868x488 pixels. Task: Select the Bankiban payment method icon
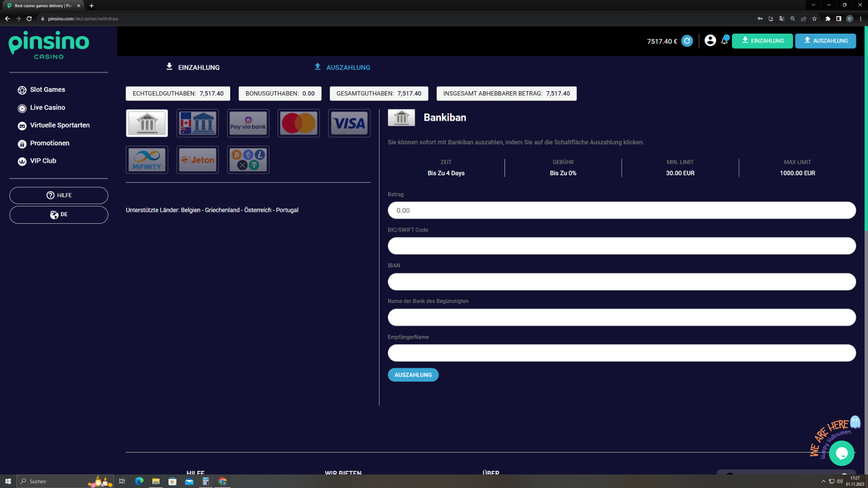(147, 123)
